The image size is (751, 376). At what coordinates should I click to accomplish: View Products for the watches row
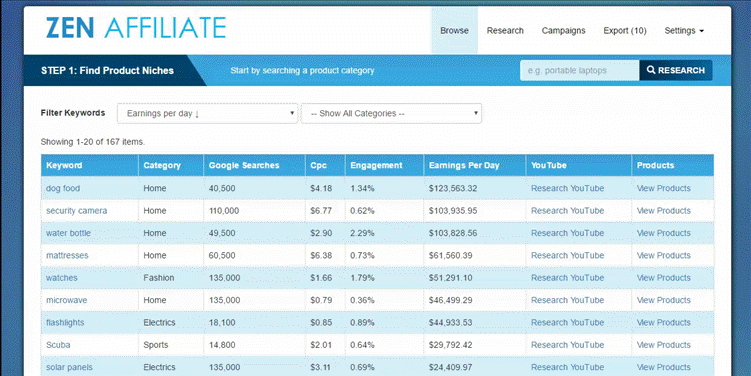(x=664, y=278)
